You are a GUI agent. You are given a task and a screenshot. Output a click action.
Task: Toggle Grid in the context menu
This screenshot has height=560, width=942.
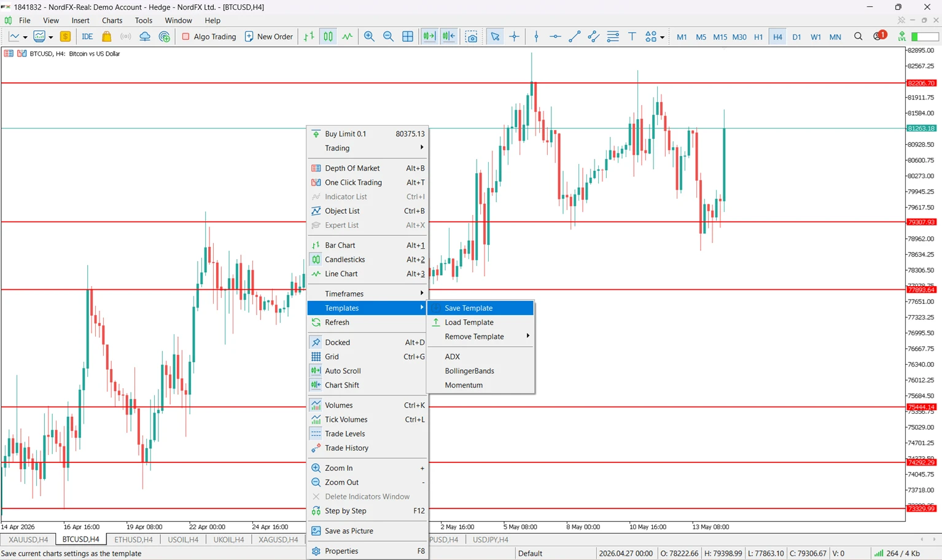(367, 357)
